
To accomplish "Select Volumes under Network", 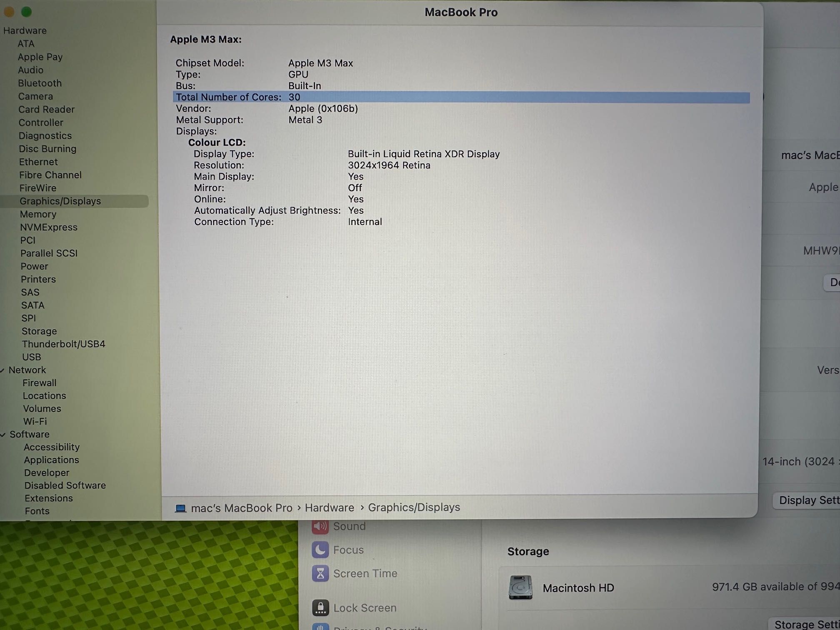I will pyautogui.click(x=42, y=409).
